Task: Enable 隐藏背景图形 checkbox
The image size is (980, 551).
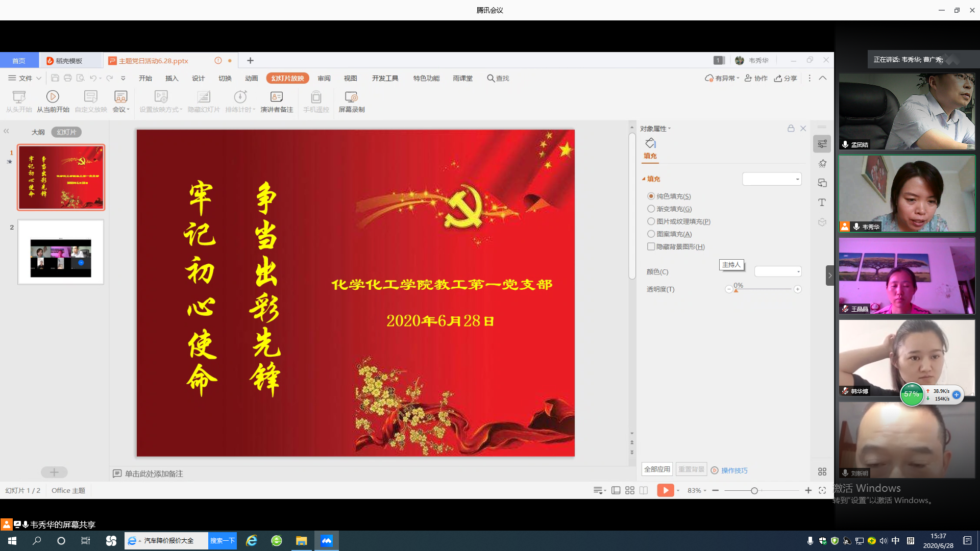Action: 651,246
